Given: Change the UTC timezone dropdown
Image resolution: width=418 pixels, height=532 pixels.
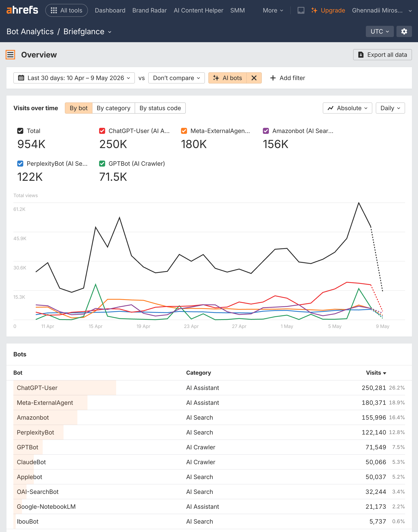Looking at the screenshot, I should pos(380,31).
